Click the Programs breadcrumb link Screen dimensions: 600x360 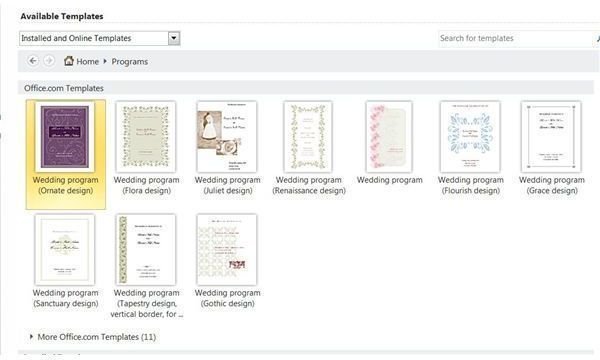coord(129,62)
